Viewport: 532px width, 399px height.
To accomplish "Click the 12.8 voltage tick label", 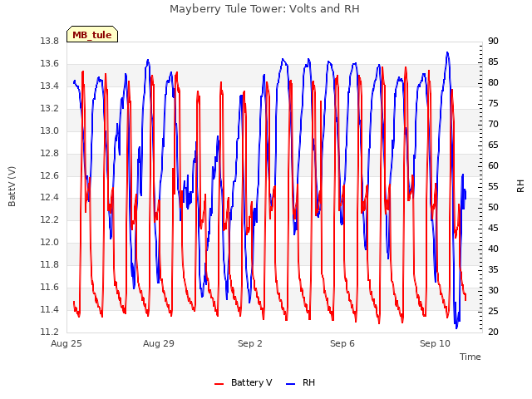I will (x=50, y=153).
